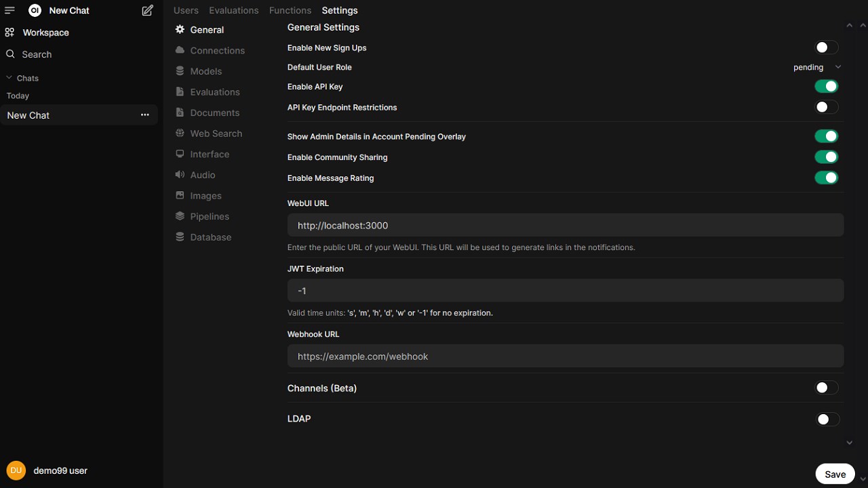Click the Webhook URL input field
The height and width of the screenshot is (488, 868).
(x=565, y=357)
